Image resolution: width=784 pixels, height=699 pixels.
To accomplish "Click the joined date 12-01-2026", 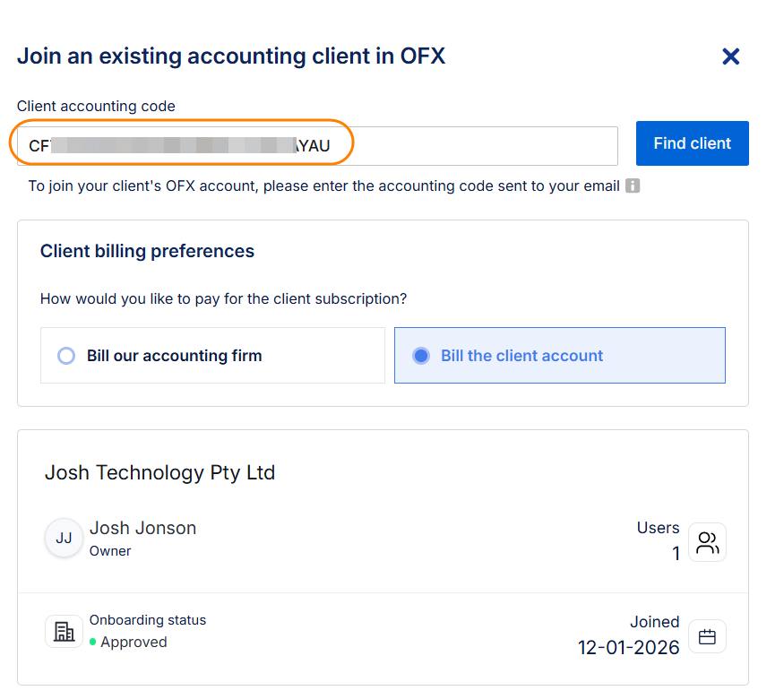I will pyautogui.click(x=629, y=648).
